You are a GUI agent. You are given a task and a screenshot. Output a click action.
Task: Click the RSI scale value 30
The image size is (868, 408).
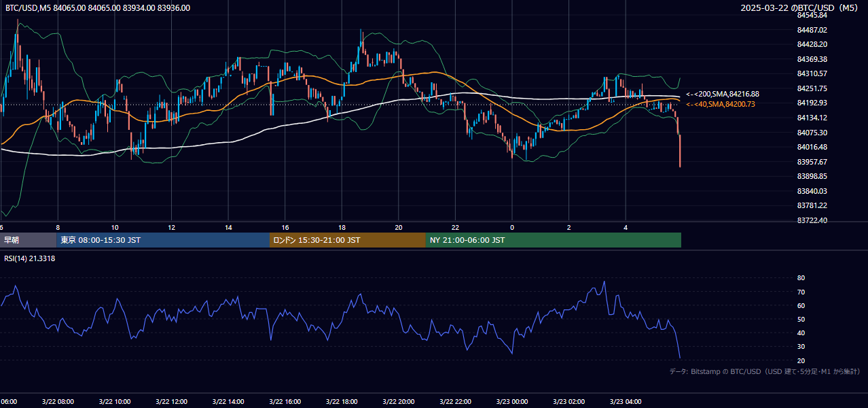pyautogui.click(x=801, y=347)
